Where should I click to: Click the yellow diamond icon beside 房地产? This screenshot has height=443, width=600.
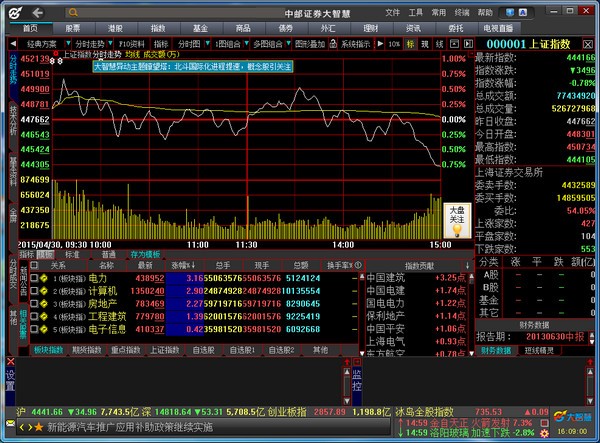click(x=44, y=303)
